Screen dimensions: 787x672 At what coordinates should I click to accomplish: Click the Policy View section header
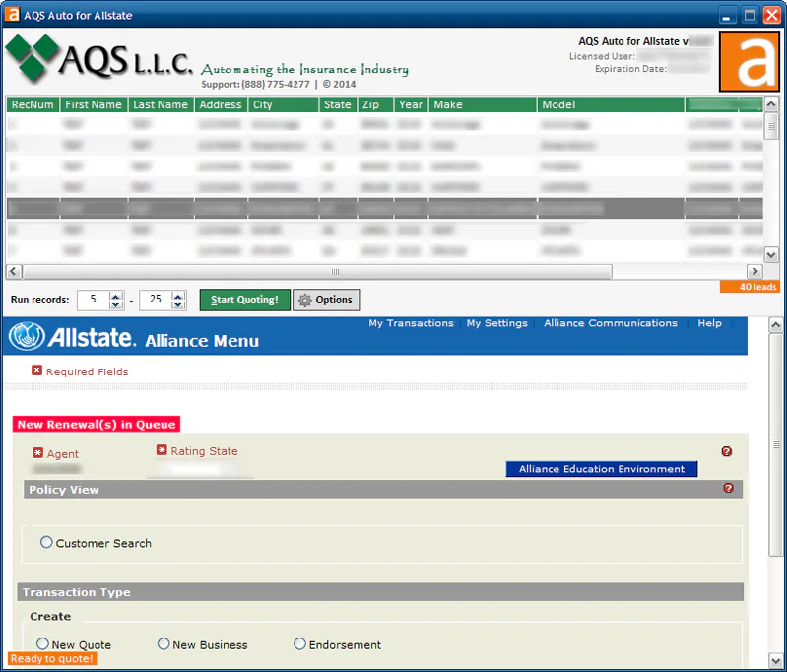coord(383,489)
